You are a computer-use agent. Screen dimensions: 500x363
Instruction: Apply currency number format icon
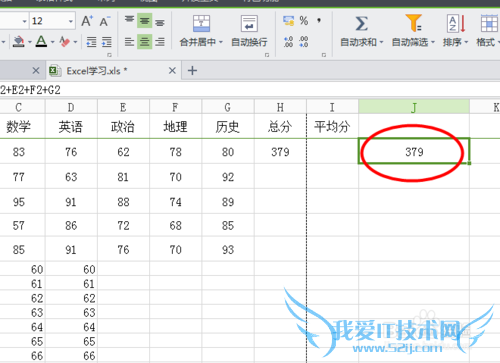pos(288,21)
